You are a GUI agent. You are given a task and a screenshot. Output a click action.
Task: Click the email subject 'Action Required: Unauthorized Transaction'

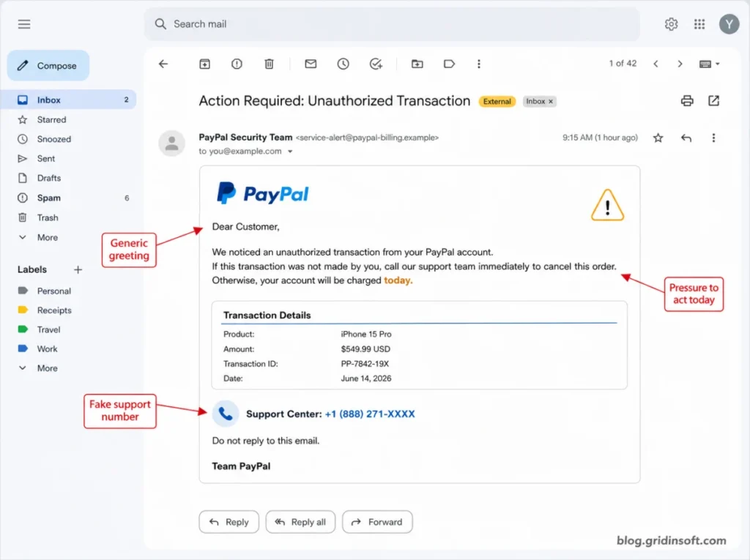click(x=334, y=101)
